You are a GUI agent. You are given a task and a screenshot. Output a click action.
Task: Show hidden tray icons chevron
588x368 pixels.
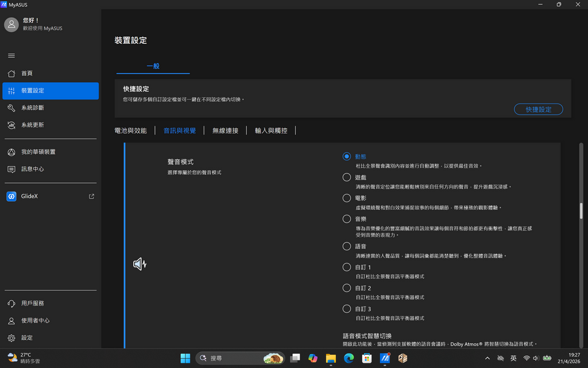coord(487,358)
